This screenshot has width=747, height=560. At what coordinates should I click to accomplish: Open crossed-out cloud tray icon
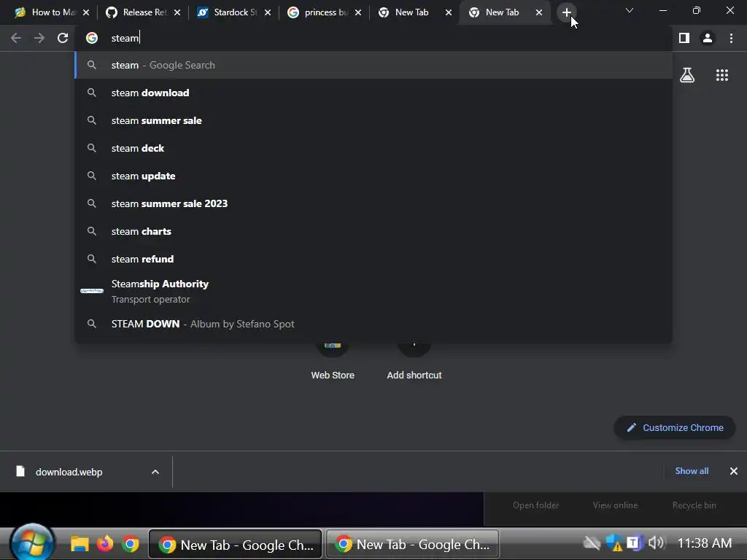pyautogui.click(x=592, y=542)
